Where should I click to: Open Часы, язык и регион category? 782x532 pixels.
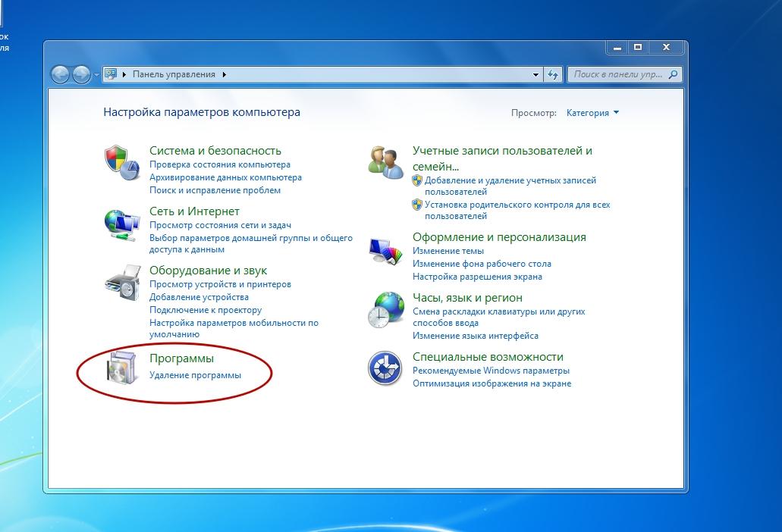tap(467, 298)
